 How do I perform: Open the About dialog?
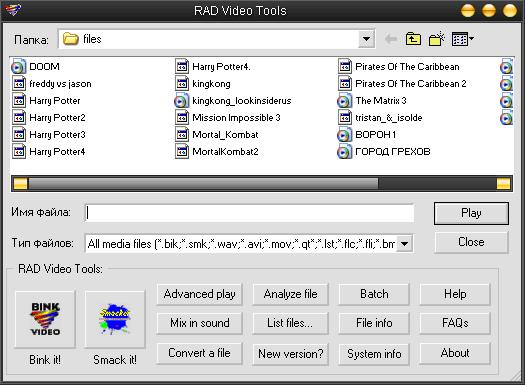coord(455,354)
